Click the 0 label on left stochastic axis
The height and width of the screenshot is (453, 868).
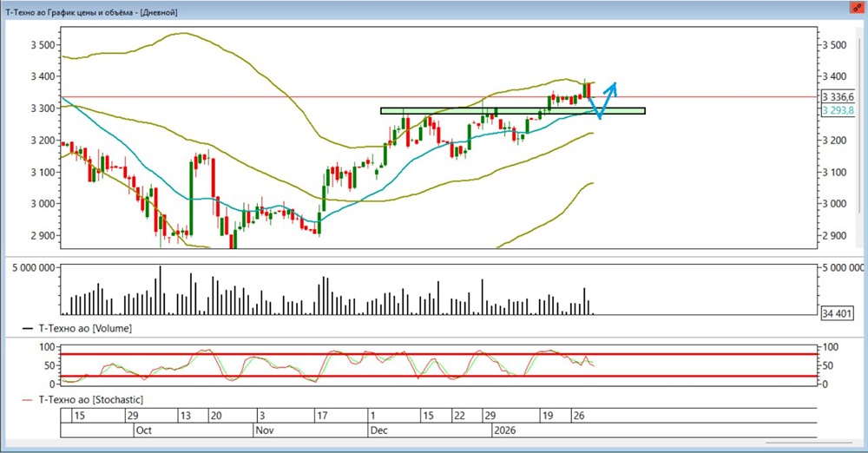pos(52,384)
